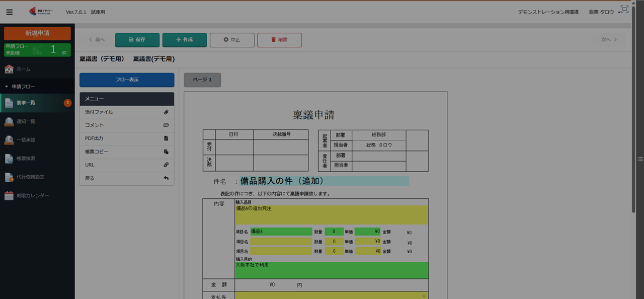Click the 一括承認 stamp icon
Viewport: 644px width, 299px height.
tap(9, 140)
